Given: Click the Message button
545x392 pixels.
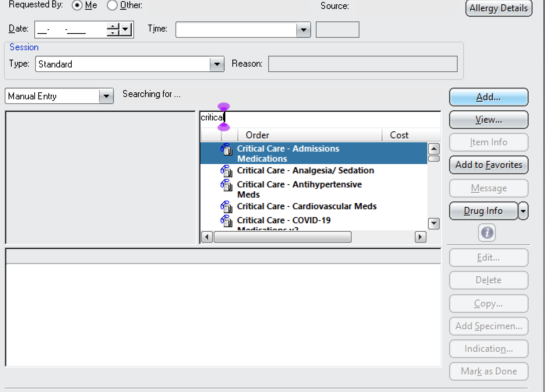Looking at the screenshot, I should pos(489,188).
